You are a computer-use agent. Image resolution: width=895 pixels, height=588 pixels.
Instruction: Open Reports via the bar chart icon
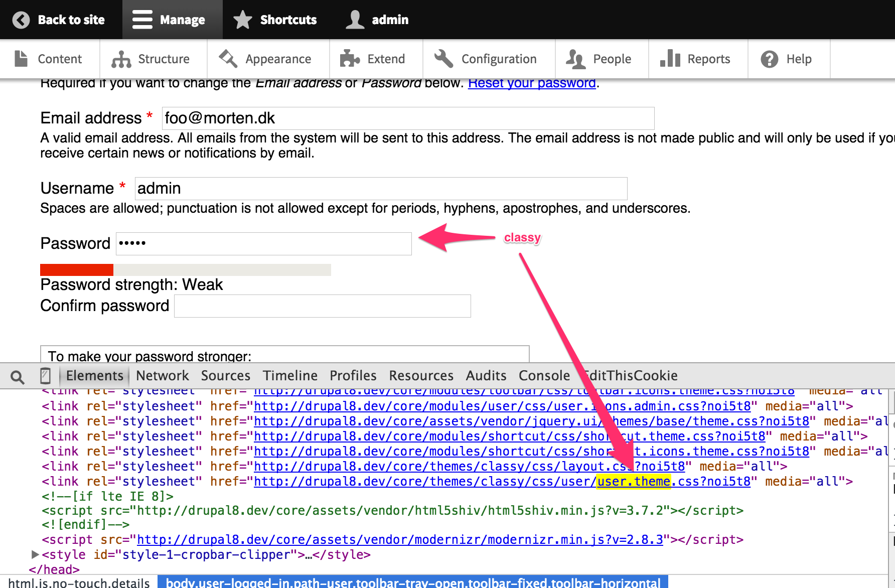671,59
